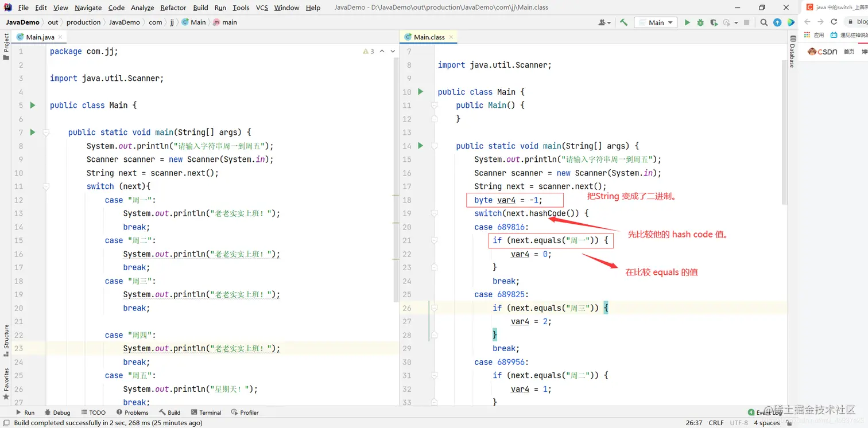The image size is (868, 428).
Task: Run the Main configuration with green play
Action: [x=687, y=22]
